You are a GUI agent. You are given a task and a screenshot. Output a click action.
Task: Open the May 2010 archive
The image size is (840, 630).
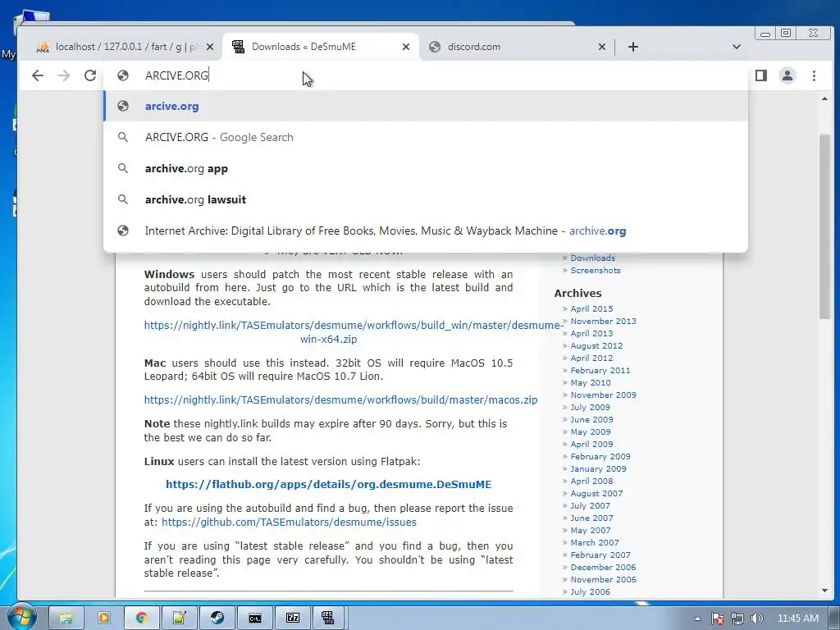[x=591, y=382]
